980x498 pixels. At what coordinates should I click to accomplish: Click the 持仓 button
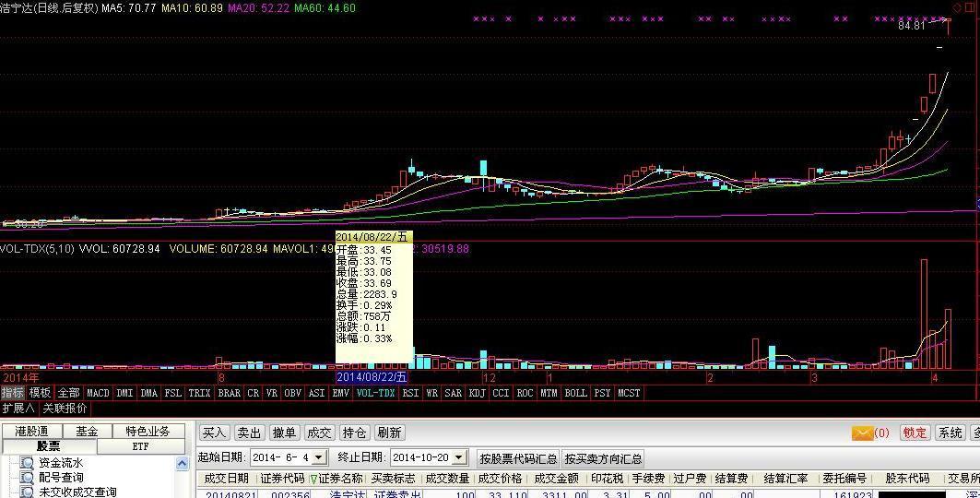pyautogui.click(x=354, y=433)
